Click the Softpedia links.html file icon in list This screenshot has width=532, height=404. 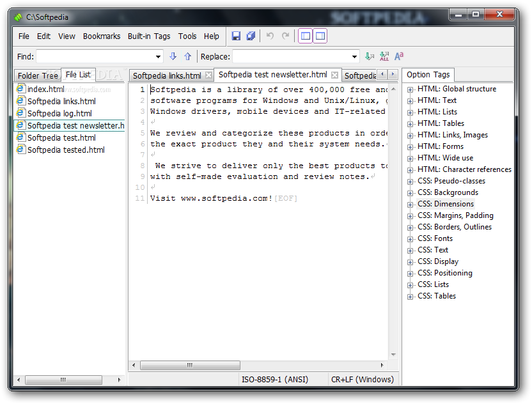[20, 101]
